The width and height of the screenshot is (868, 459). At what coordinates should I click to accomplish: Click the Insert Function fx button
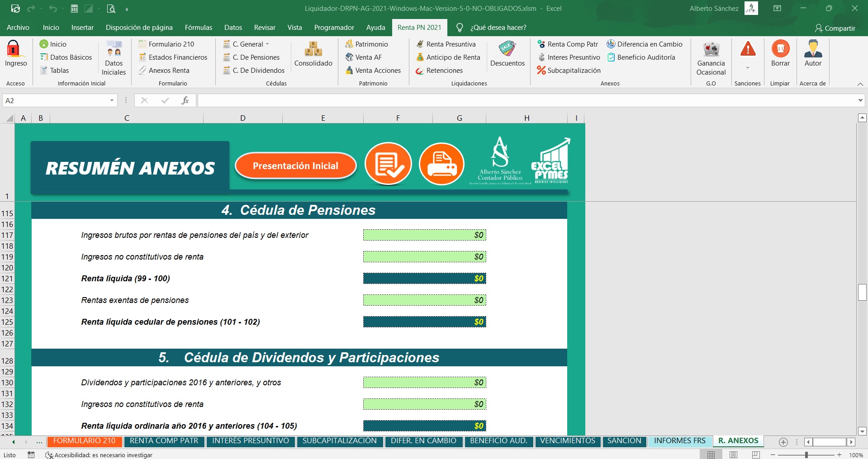(185, 100)
